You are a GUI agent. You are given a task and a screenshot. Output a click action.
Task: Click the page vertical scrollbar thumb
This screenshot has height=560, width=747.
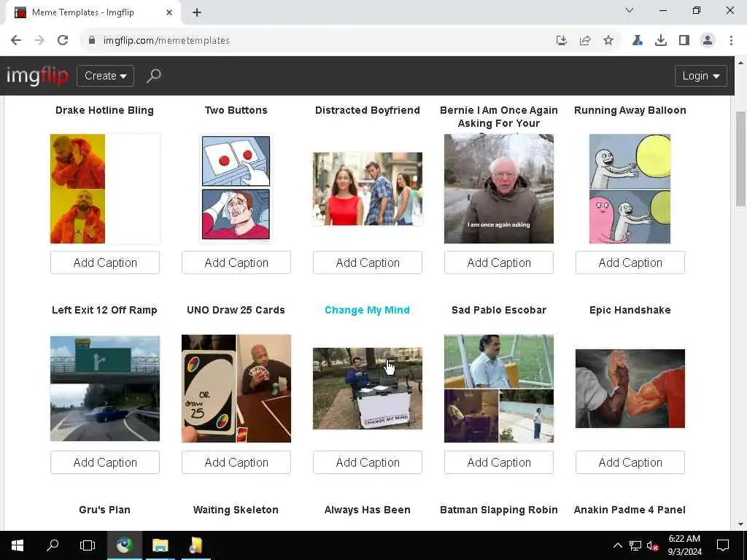(741, 158)
